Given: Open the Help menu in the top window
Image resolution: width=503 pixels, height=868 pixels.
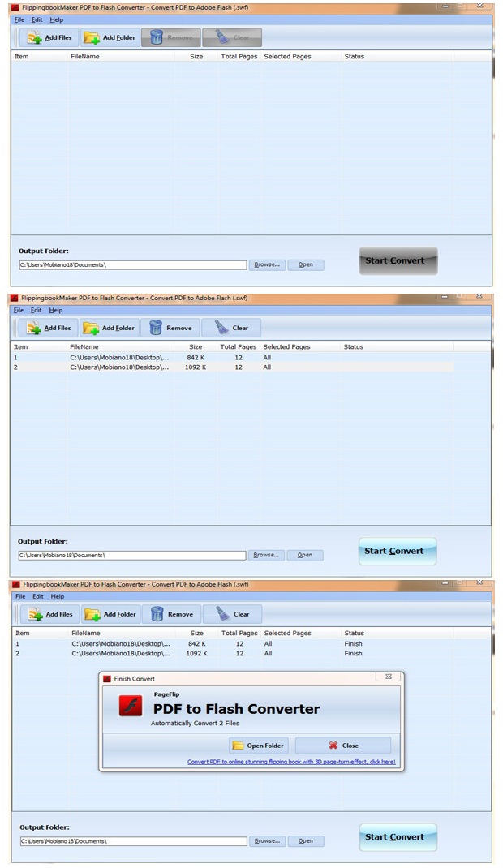Looking at the screenshot, I should [57, 20].
